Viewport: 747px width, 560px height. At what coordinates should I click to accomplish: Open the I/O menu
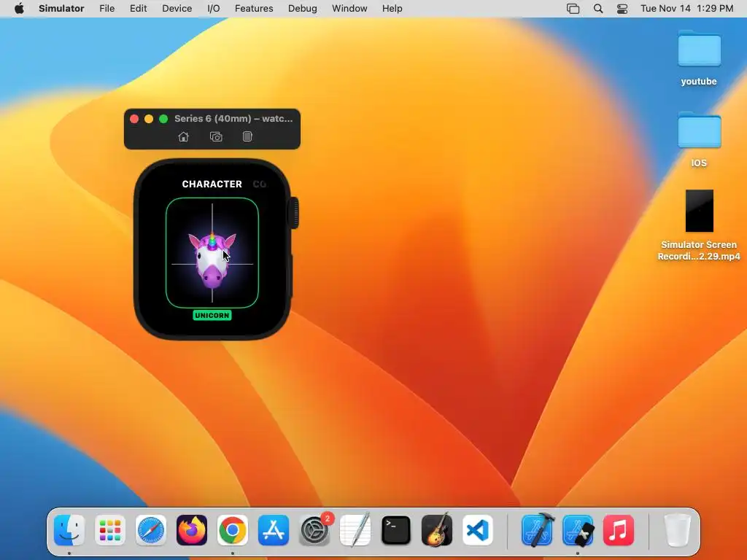214,9
